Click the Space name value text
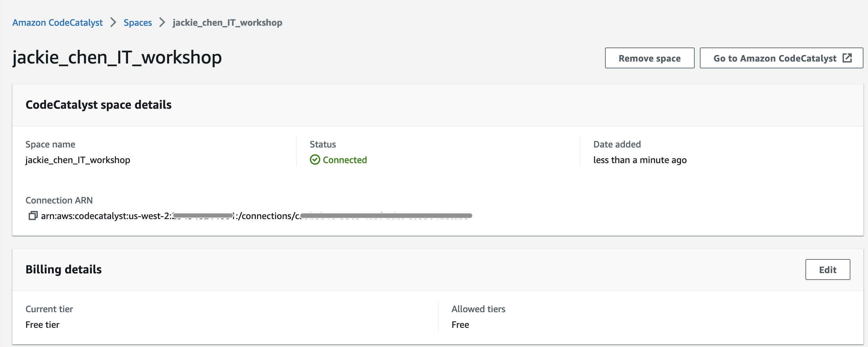The height and width of the screenshot is (347, 868). coord(78,160)
